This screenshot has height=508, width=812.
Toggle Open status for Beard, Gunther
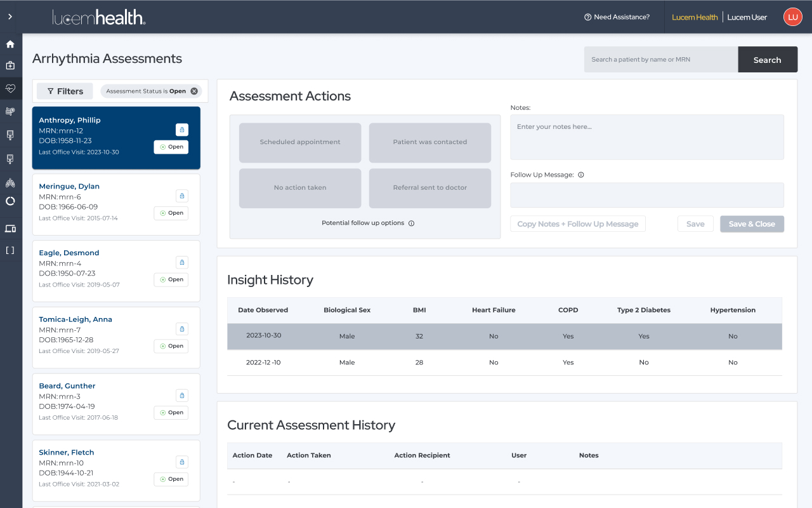171,413
